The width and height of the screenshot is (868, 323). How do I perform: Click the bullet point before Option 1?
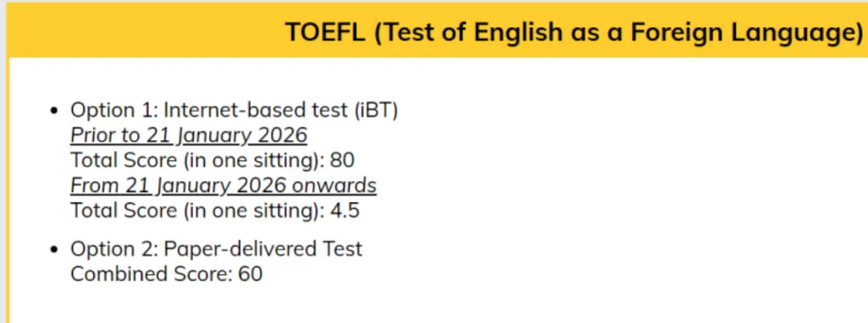[x=54, y=111]
